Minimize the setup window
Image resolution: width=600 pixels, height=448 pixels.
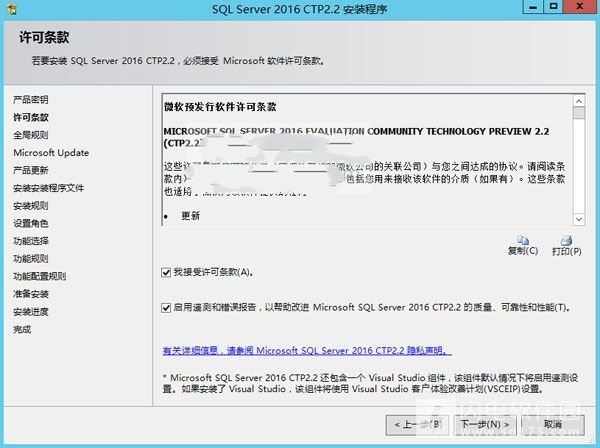[533, 7]
